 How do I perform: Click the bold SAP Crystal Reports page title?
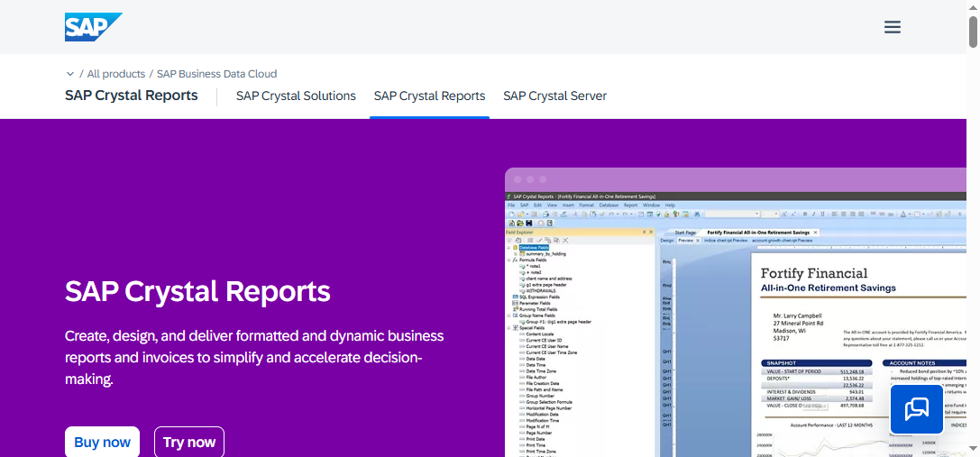click(132, 96)
